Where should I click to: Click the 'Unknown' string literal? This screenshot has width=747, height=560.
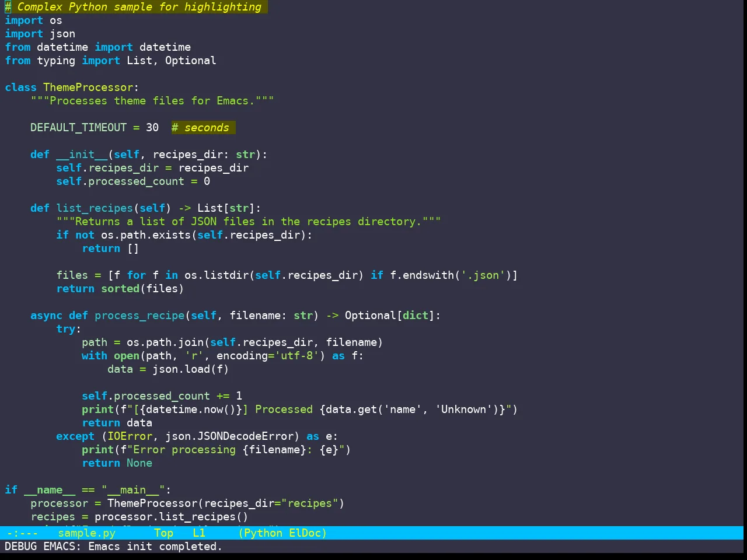tap(464, 409)
